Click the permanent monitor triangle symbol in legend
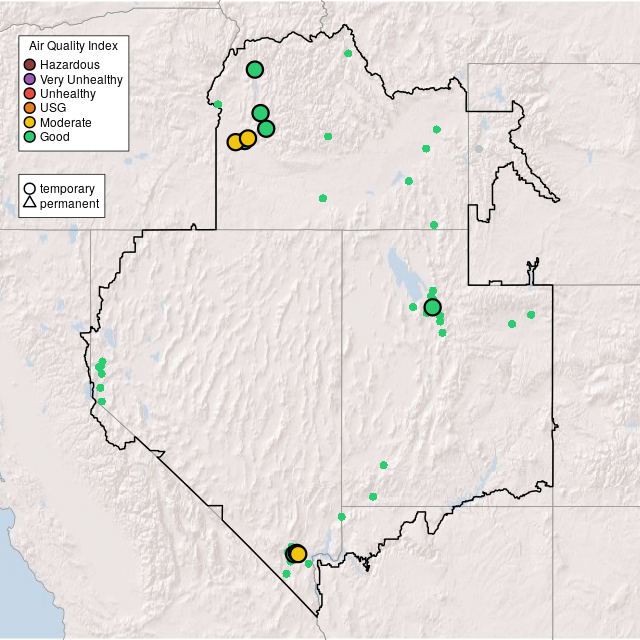 coord(30,204)
